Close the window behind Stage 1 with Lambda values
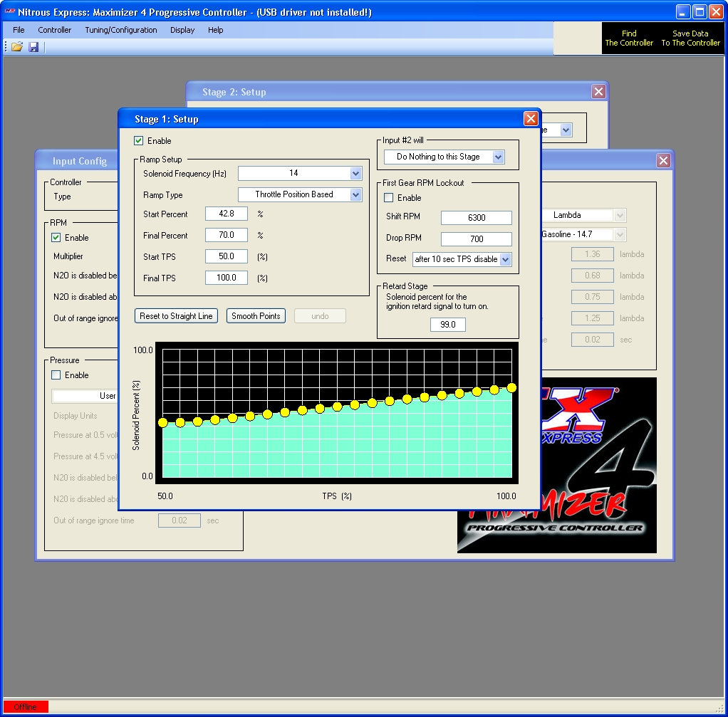 pos(663,161)
